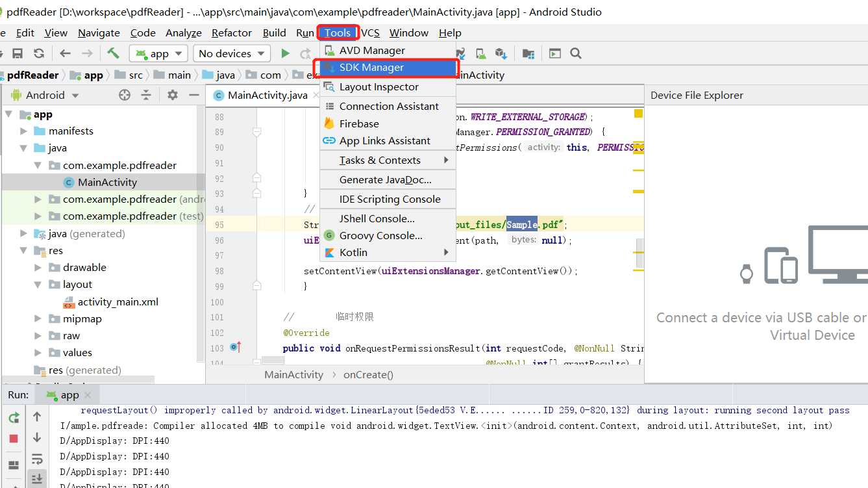Rerun the app in Run panel
The height and width of the screenshot is (488, 868).
(14, 417)
